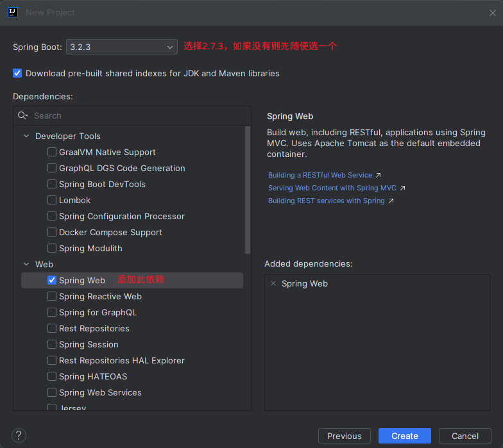This screenshot has width=503, height=448.
Task: Click the IntelliJ IDEA logo icon
Action: click(x=13, y=12)
